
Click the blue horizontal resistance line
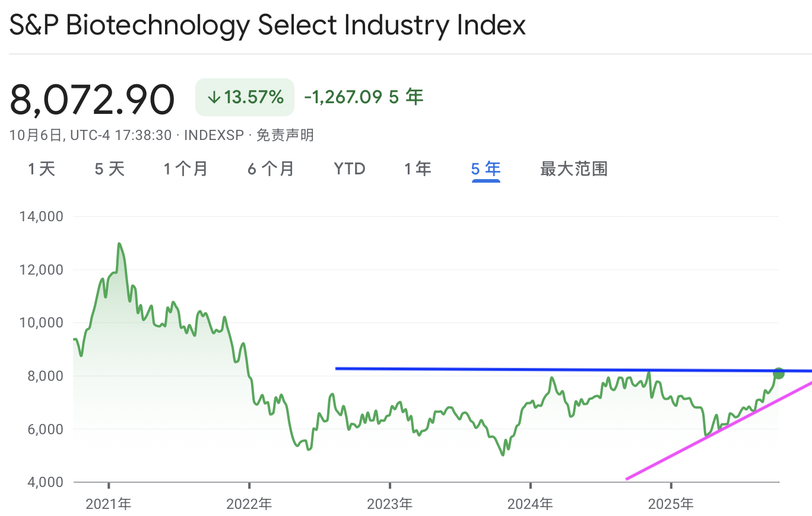[x=534, y=370]
